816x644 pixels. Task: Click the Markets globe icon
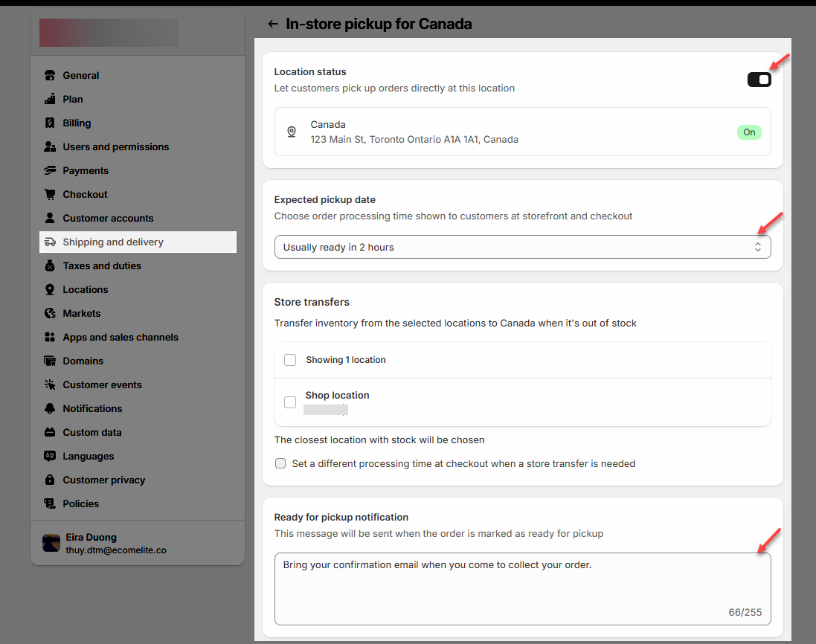click(50, 313)
